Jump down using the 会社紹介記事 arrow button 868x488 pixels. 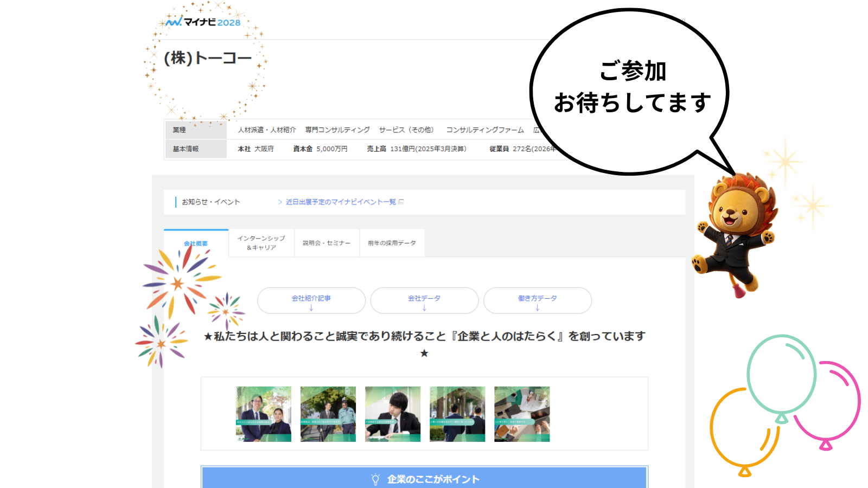311,300
